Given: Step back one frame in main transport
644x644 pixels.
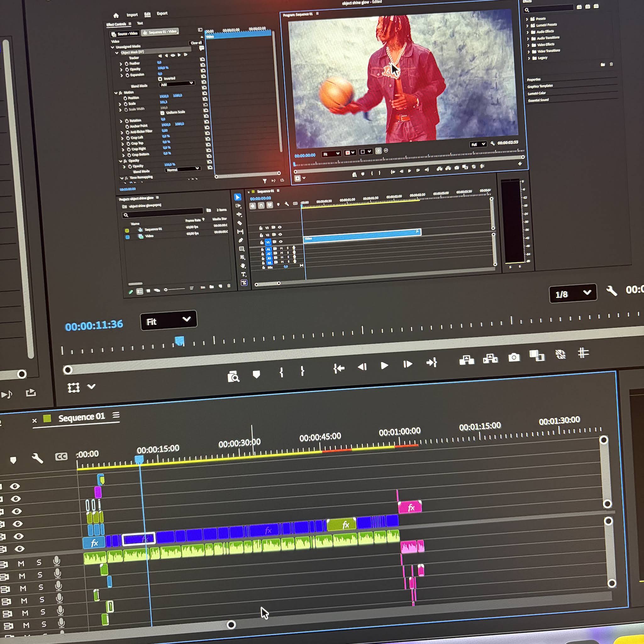Looking at the screenshot, I should pyautogui.click(x=362, y=367).
